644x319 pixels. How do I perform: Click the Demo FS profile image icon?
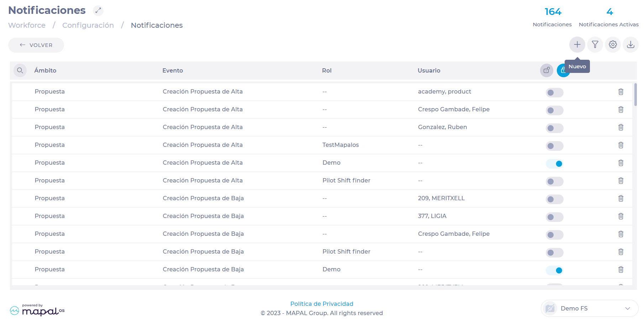point(550,308)
